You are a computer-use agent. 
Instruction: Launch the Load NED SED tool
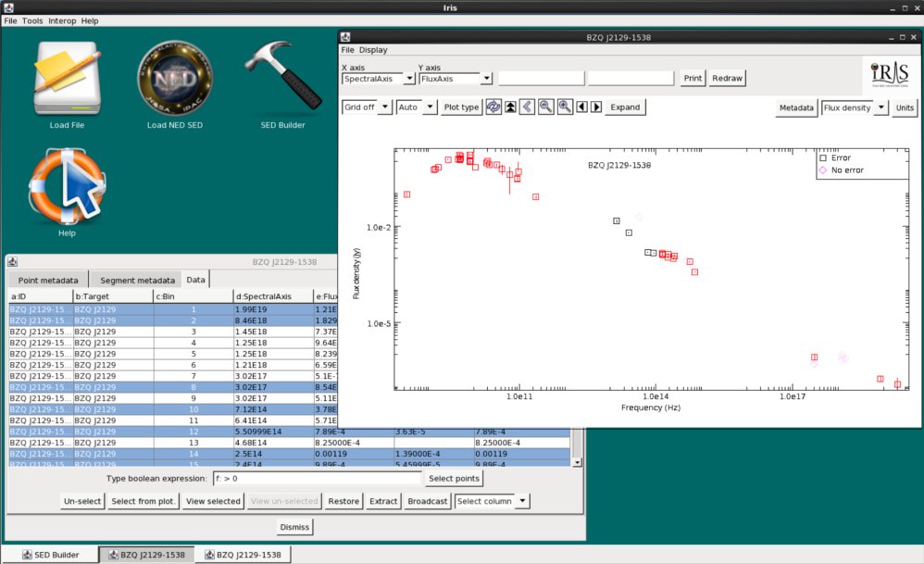174,78
